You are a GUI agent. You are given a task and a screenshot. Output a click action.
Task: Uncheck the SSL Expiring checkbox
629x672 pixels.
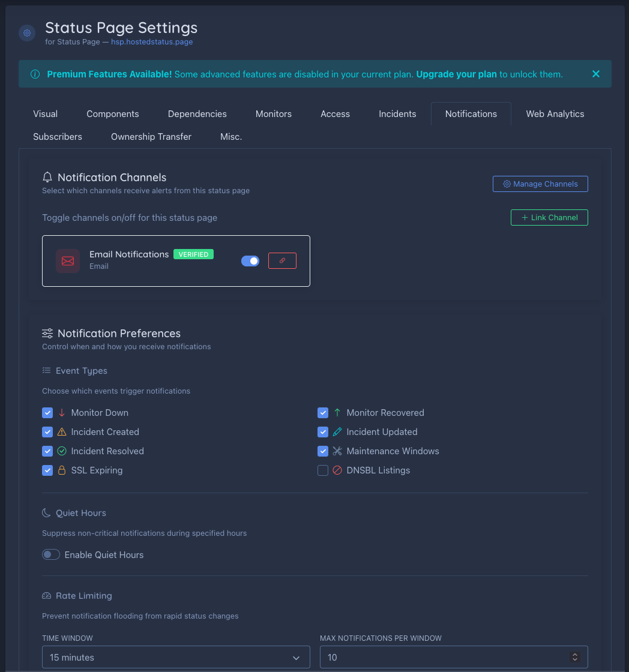pyautogui.click(x=47, y=470)
